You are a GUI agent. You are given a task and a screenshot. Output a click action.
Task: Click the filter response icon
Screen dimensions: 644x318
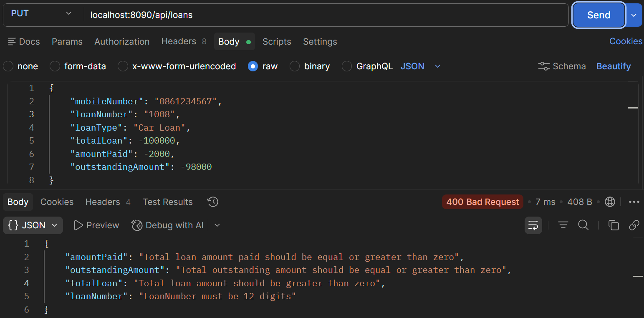click(x=563, y=225)
